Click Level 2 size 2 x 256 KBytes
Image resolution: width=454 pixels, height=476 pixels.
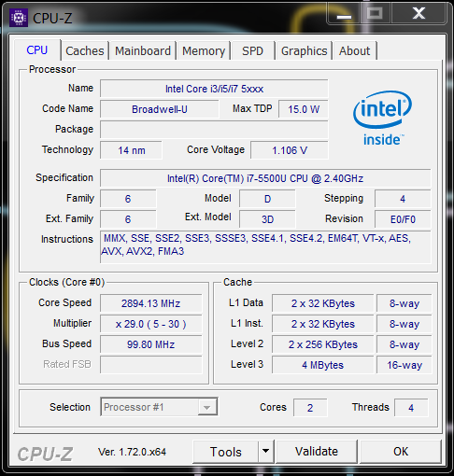(322, 344)
